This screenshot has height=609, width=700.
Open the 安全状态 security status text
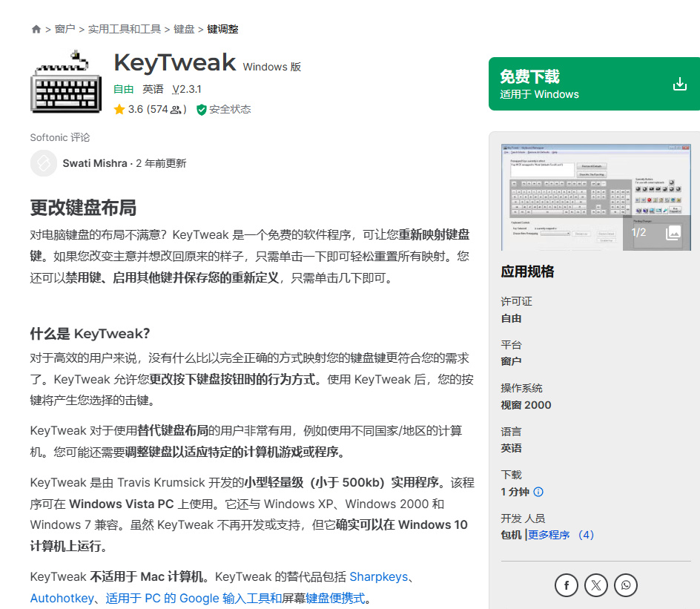(230, 109)
